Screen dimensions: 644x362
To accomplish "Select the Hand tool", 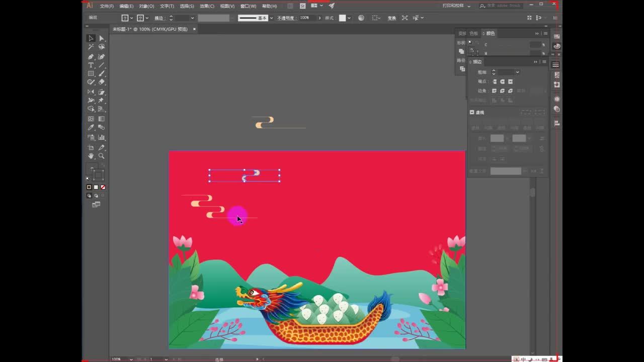I will (x=91, y=156).
